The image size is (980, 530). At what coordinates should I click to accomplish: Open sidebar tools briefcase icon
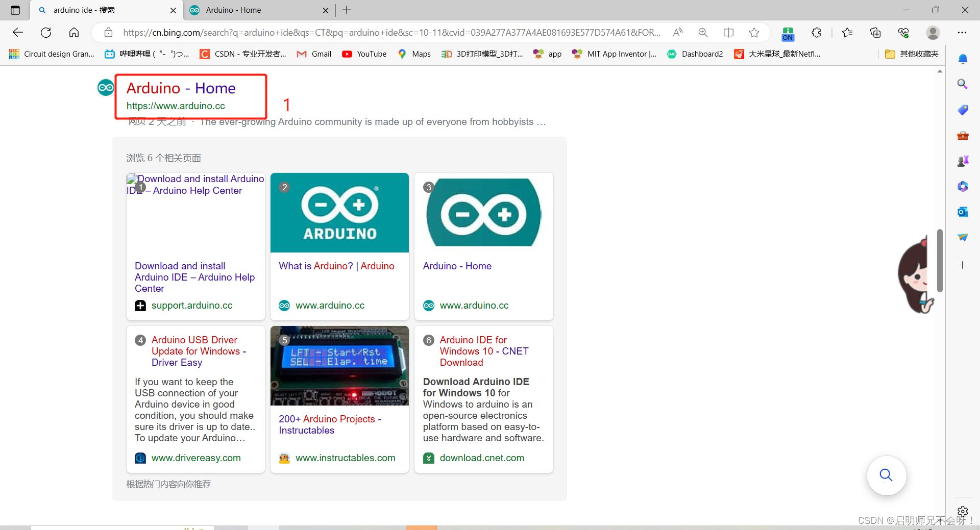point(963,135)
